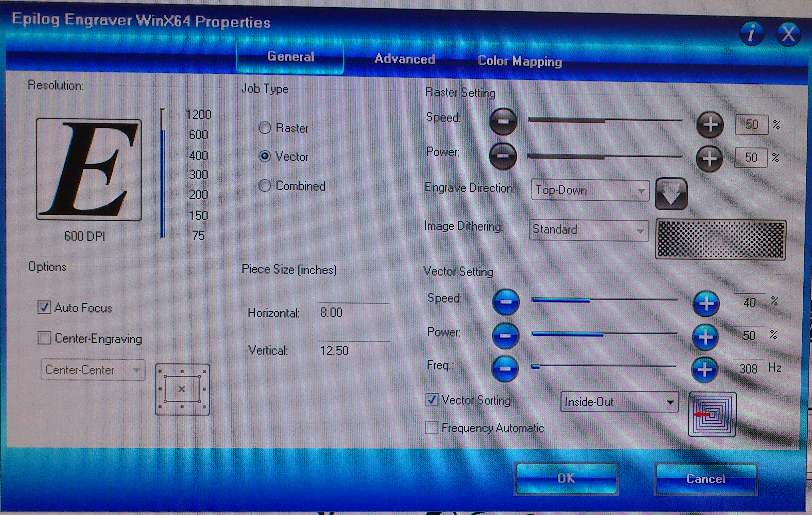The height and width of the screenshot is (515, 812).
Task: Select 600 on the resolution scale
Action: pyautogui.click(x=198, y=135)
